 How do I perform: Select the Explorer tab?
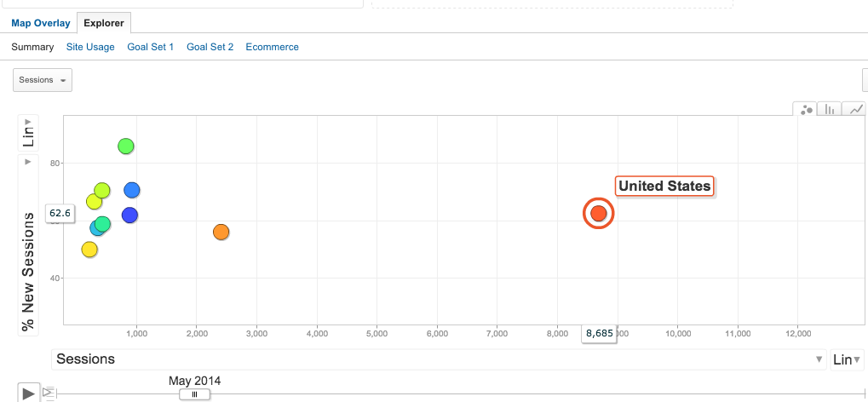point(104,23)
